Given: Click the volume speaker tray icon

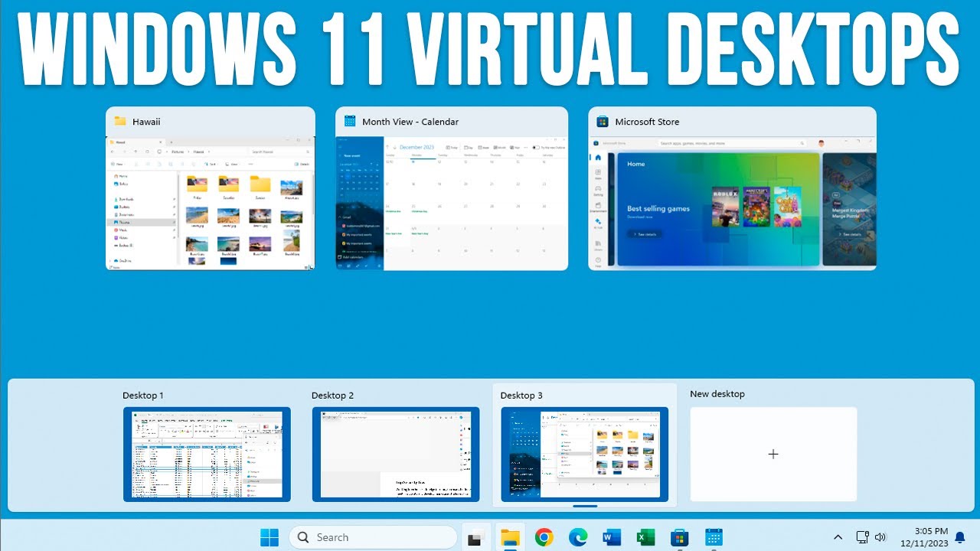Looking at the screenshot, I should pyautogui.click(x=880, y=537).
